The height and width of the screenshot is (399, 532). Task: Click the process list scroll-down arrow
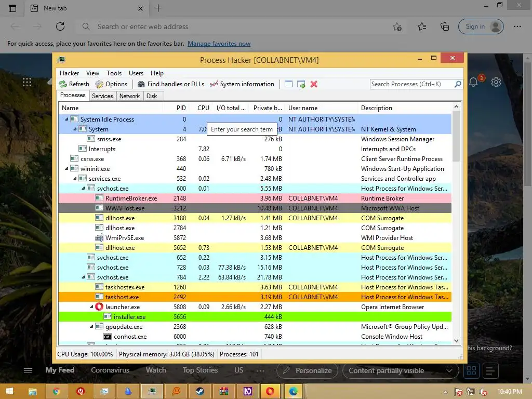coord(456,341)
